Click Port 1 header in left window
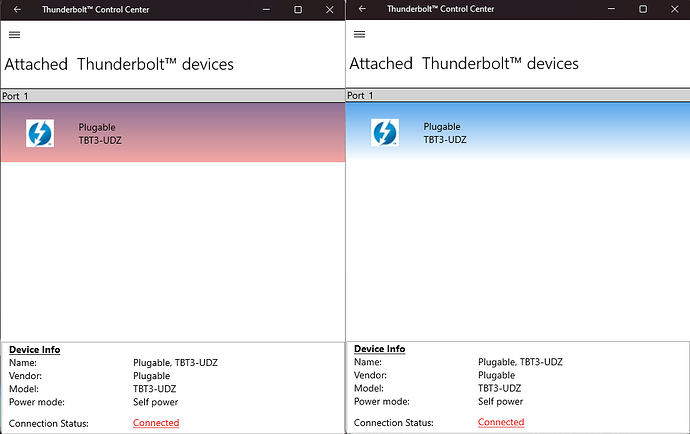 173,96
